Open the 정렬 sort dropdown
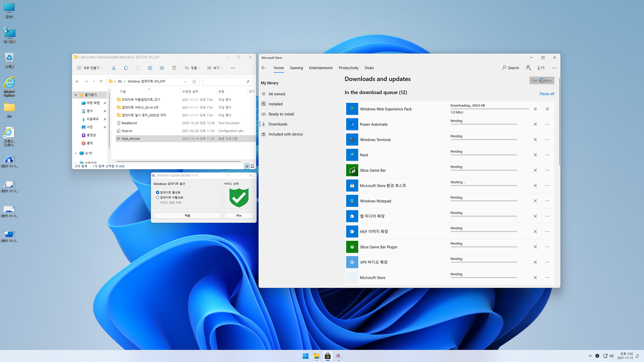644x362 pixels. [193, 68]
